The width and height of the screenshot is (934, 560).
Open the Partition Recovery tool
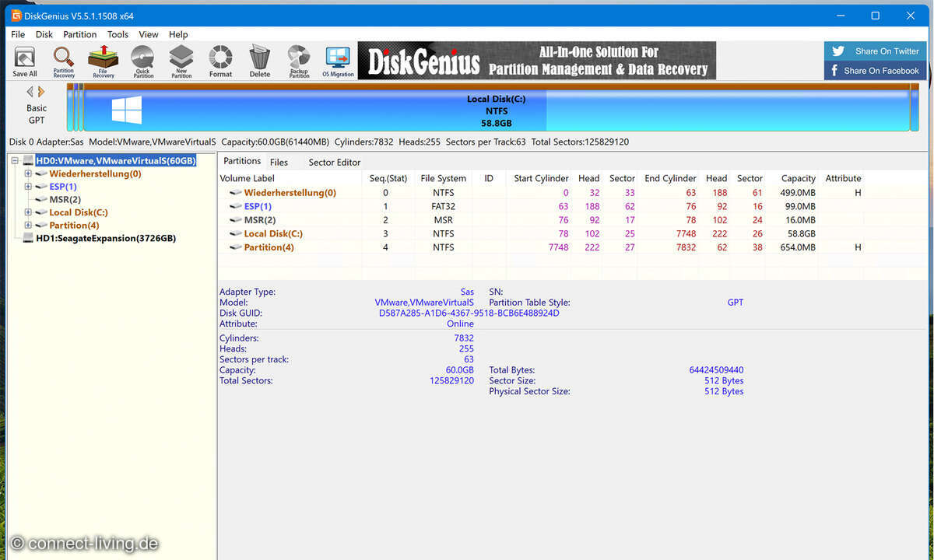click(64, 61)
